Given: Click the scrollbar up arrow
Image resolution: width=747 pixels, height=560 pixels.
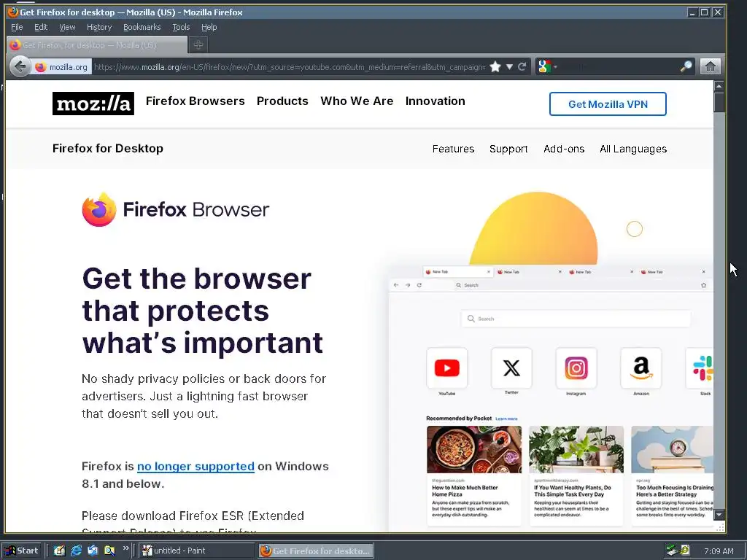Looking at the screenshot, I should pyautogui.click(x=719, y=86).
